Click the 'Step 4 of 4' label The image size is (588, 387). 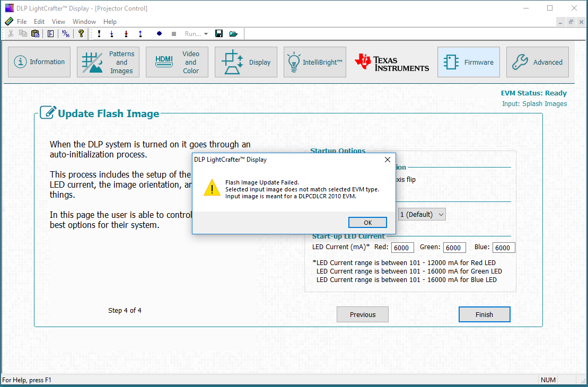pyautogui.click(x=125, y=311)
